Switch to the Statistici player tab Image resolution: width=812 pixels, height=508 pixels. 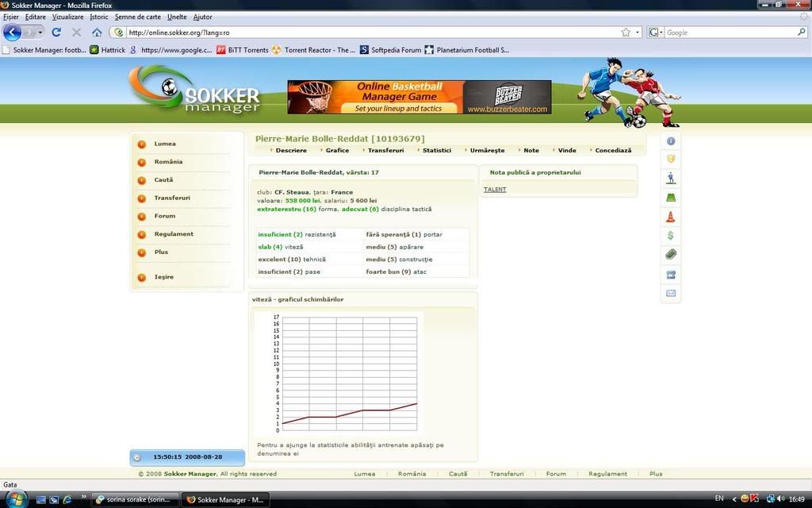coord(436,150)
